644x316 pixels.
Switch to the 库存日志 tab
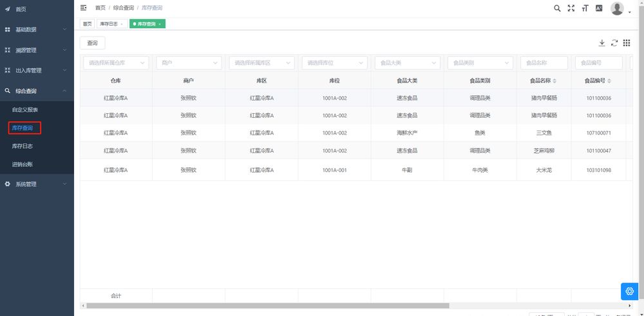(x=109, y=24)
